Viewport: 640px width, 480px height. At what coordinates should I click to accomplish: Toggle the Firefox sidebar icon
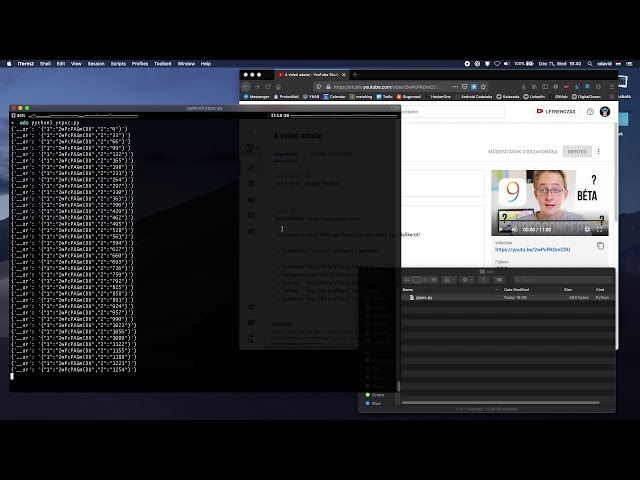[545, 87]
